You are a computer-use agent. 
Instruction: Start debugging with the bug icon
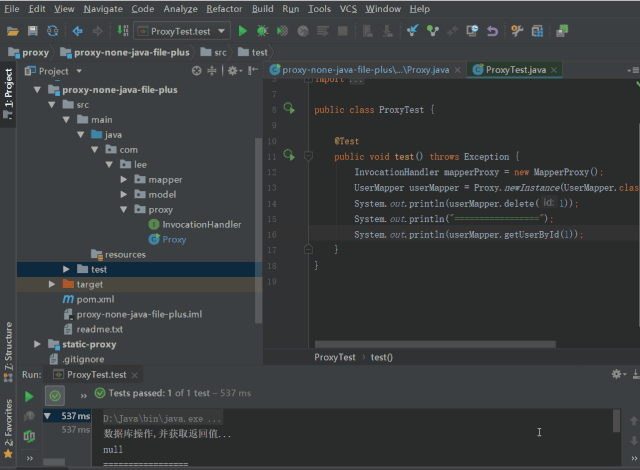pos(262,31)
